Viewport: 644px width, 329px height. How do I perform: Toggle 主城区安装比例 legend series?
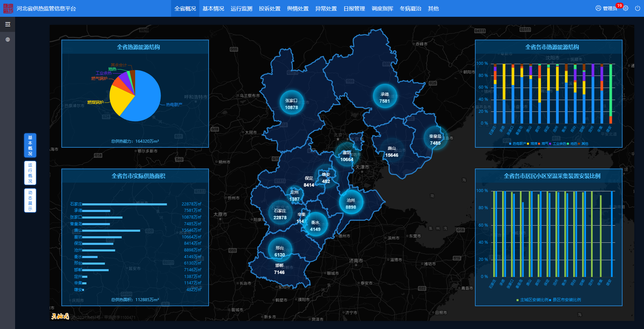click(x=534, y=300)
